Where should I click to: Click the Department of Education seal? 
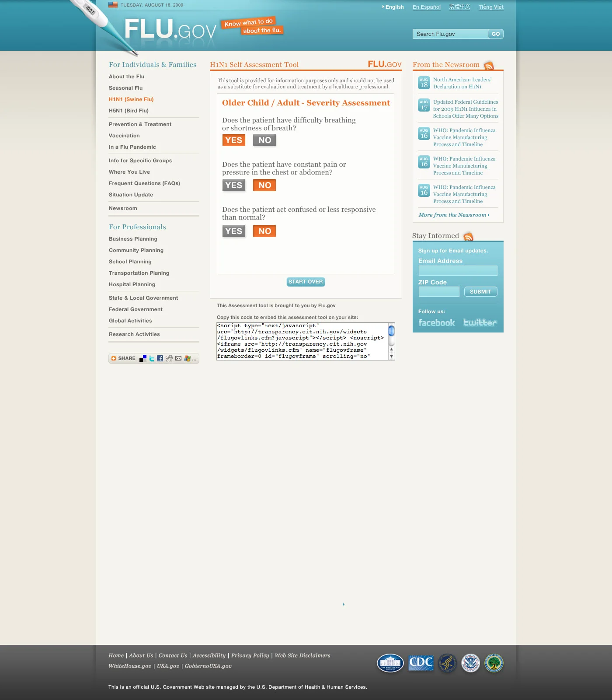pyautogui.click(x=494, y=663)
